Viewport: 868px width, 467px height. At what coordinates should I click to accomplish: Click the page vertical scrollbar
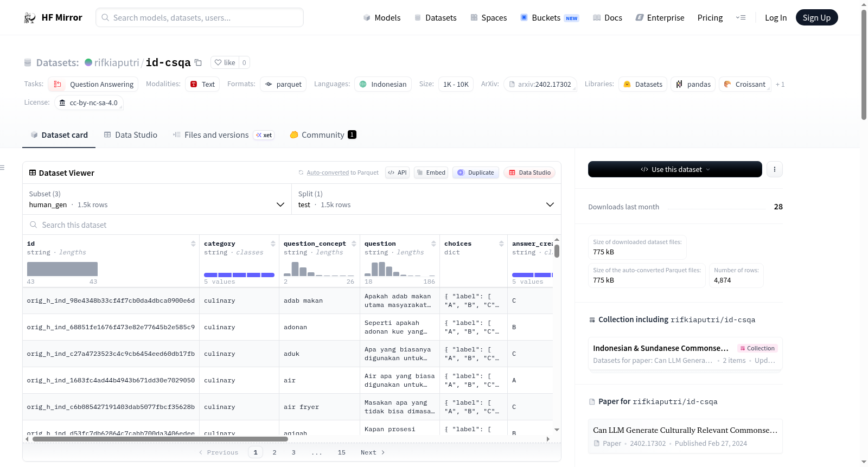coord(864,65)
